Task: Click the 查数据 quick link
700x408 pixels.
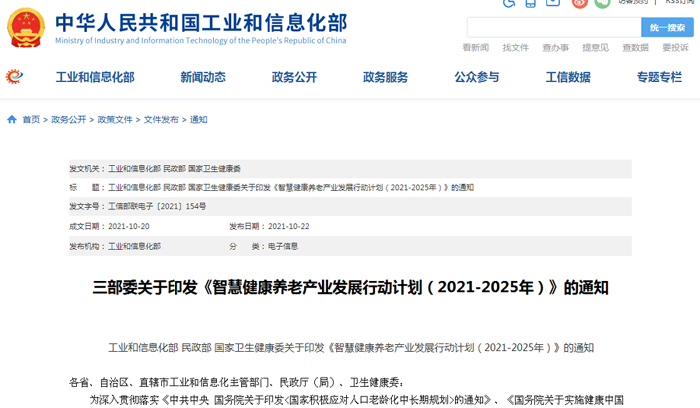Action: point(635,47)
